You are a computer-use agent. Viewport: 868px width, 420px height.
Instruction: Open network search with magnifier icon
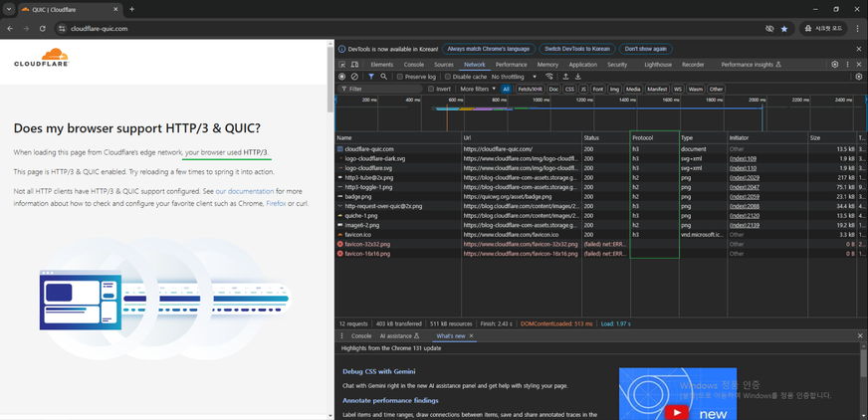384,77
